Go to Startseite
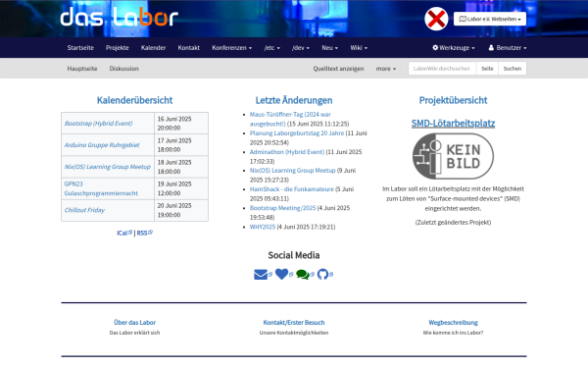 point(80,48)
